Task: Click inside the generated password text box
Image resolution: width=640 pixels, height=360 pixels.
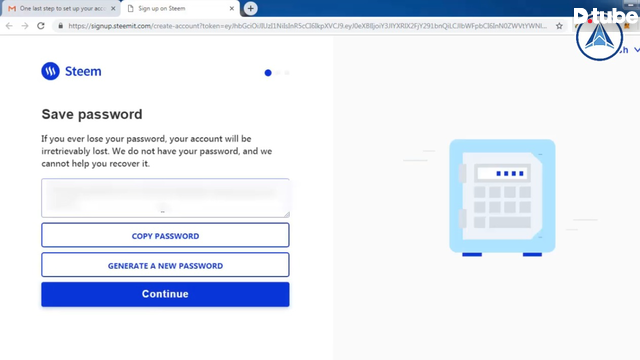Action: pyautogui.click(x=165, y=198)
